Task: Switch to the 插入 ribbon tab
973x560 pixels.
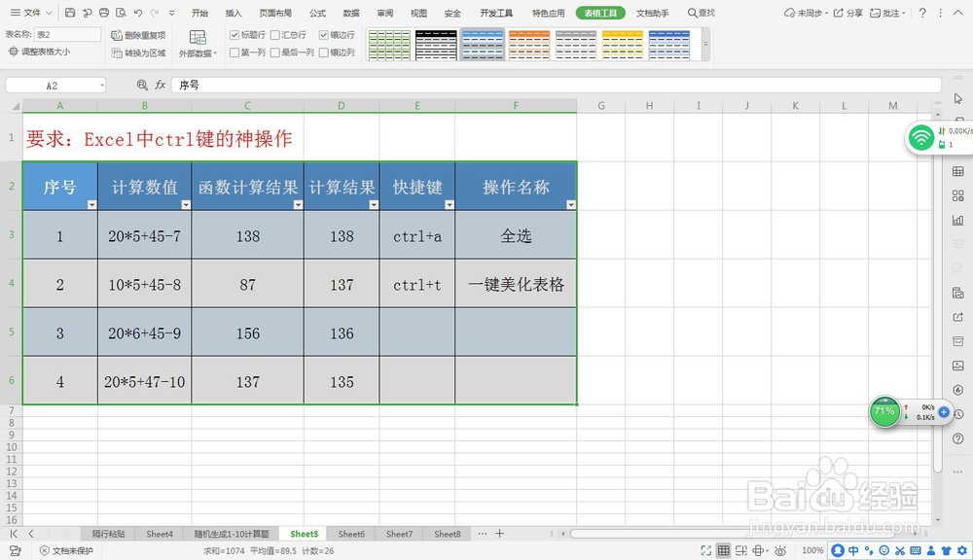Action: point(234,13)
